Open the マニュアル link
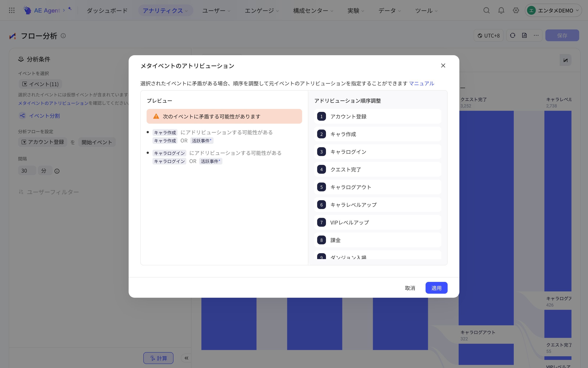Screen dimensions: 588x368 click(x=422, y=84)
